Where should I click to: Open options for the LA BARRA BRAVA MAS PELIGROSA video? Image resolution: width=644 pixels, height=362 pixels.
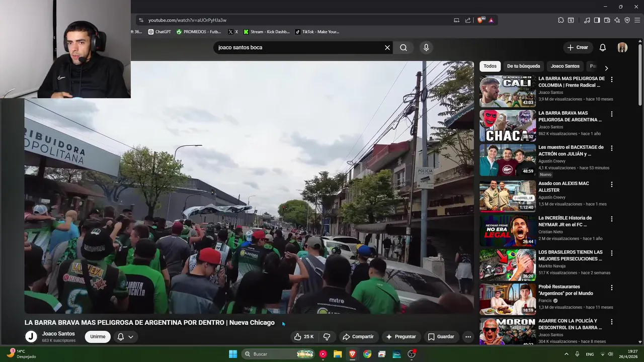[612, 114]
